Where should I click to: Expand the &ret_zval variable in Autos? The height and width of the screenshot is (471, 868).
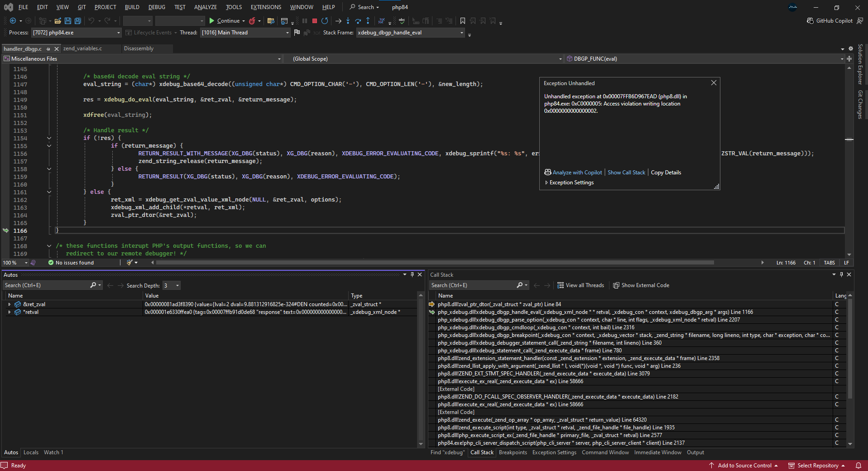coord(10,304)
